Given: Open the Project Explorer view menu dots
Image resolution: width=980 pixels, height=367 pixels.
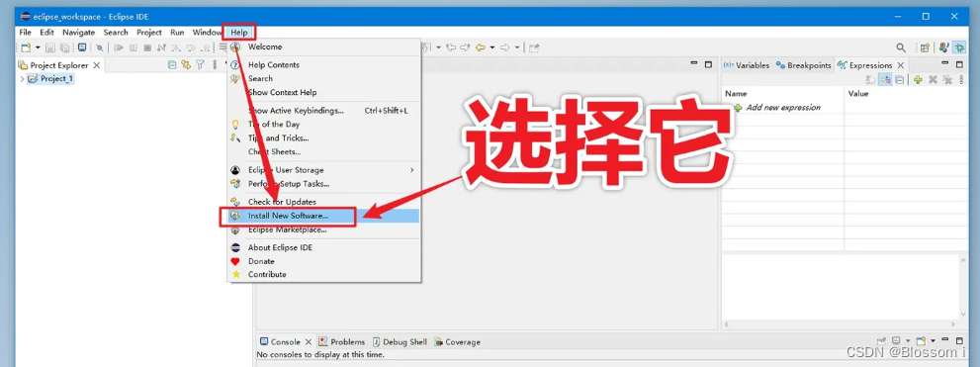Looking at the screenshot, I should pyautogui.click(x=215, y=64).
